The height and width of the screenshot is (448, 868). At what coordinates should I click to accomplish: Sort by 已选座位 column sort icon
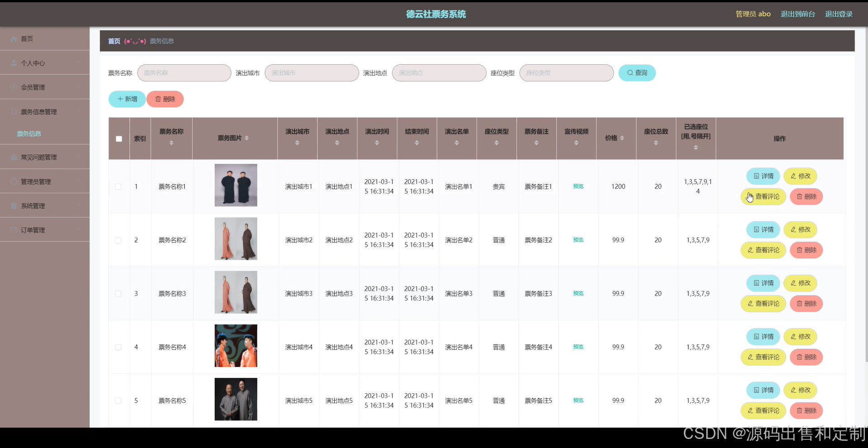pos(696,148)
